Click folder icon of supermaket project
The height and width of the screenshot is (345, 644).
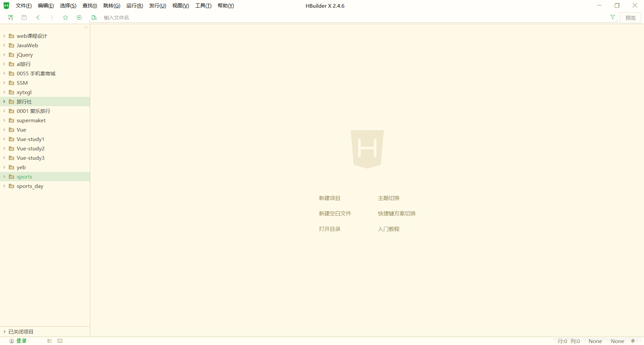(11, 120)
